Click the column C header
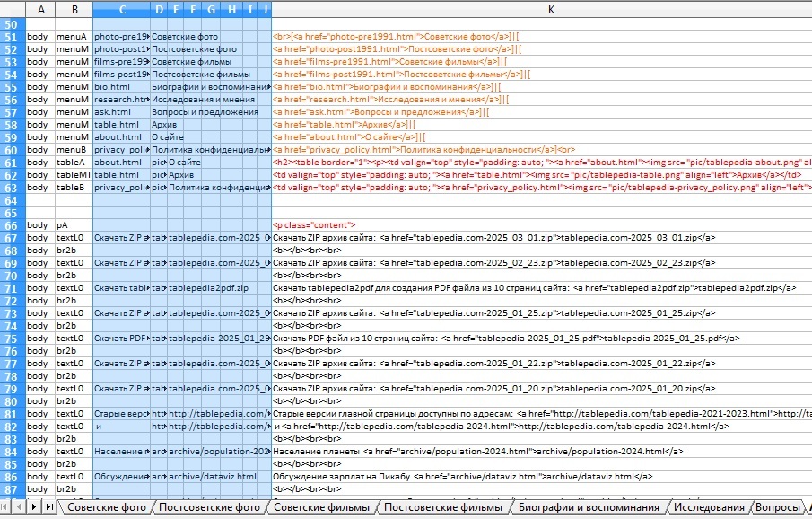This screenshot has width=812, height=519. click(121, 9)
